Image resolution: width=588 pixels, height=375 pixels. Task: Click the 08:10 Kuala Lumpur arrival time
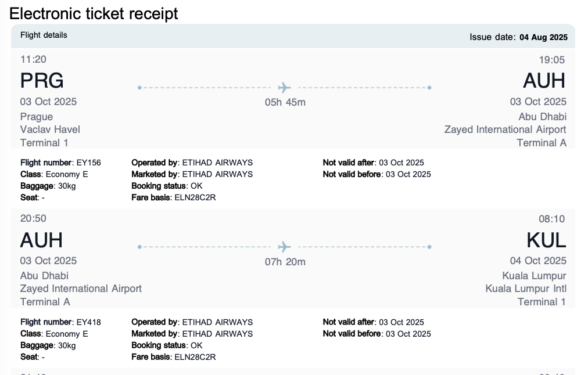[x=553, y=219]
